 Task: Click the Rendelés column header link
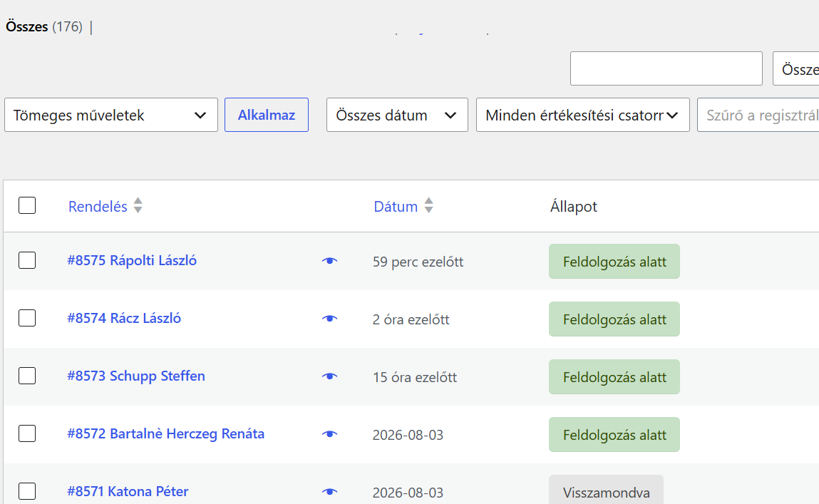98,206
